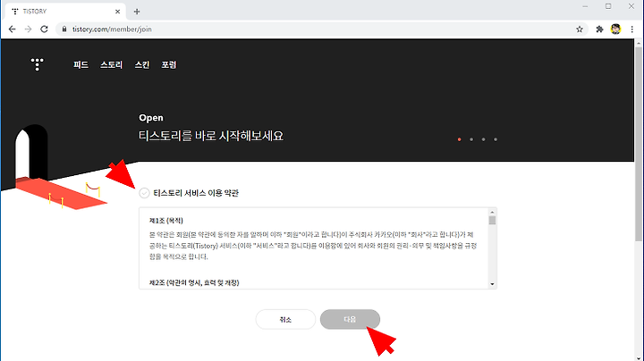Select the first red carousel dot
This screenshot has width=644, height=361.
click(459, 139)
